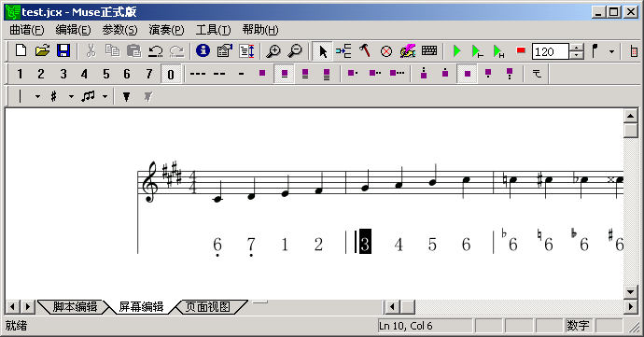Select the double-underline sixteenth note
This screenshot has height=337, width=644.
(305, 74)
